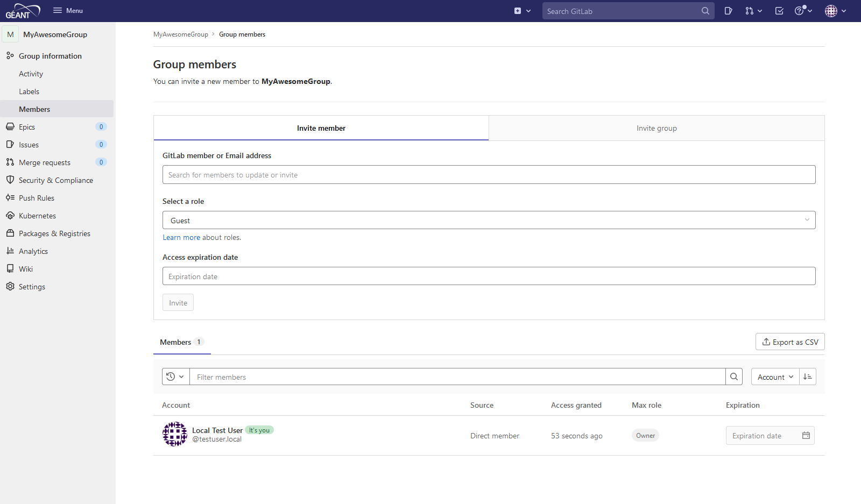Click the Issues icon in sidebar

(x=10, y=145)
